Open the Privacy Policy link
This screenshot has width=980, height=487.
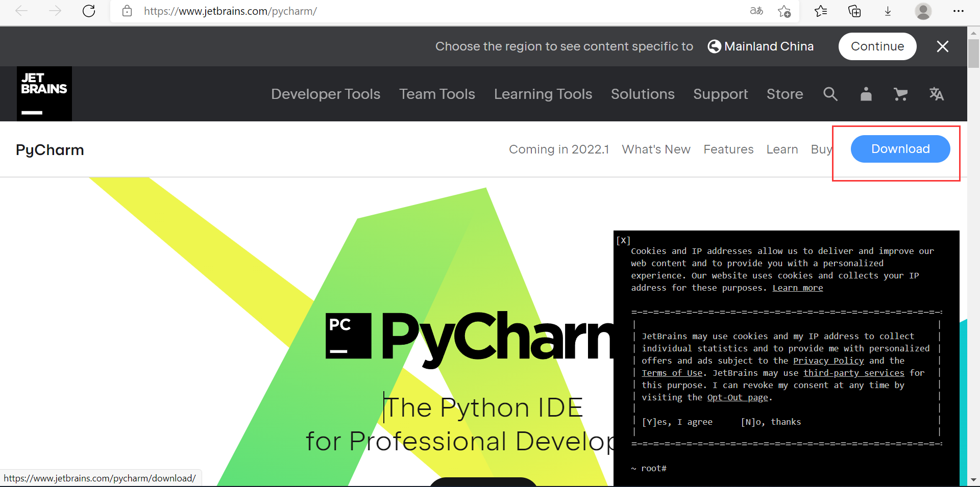point(828,361)
